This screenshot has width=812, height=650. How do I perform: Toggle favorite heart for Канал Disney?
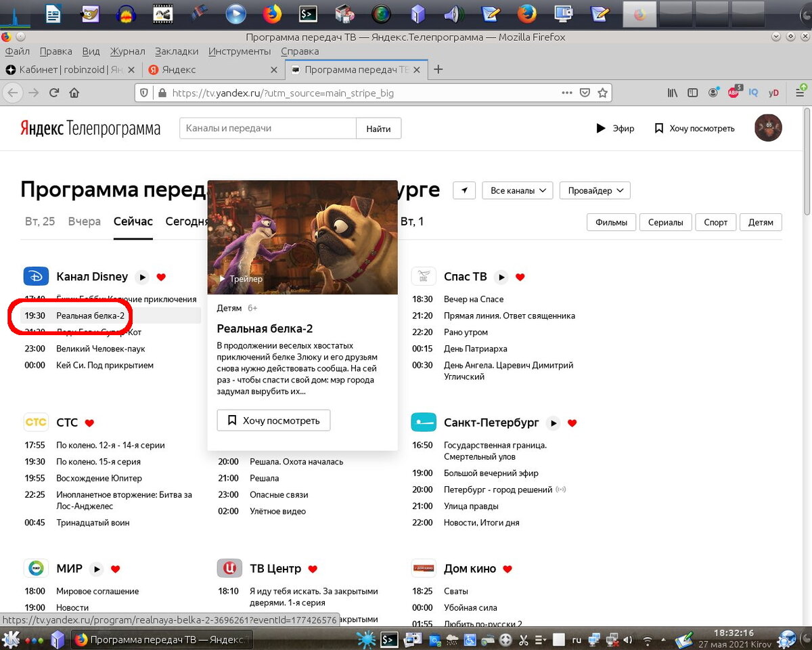(161, 277)
